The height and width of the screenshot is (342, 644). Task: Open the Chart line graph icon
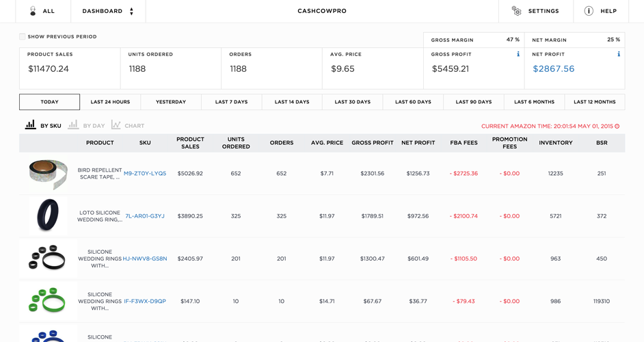[116, 124]
